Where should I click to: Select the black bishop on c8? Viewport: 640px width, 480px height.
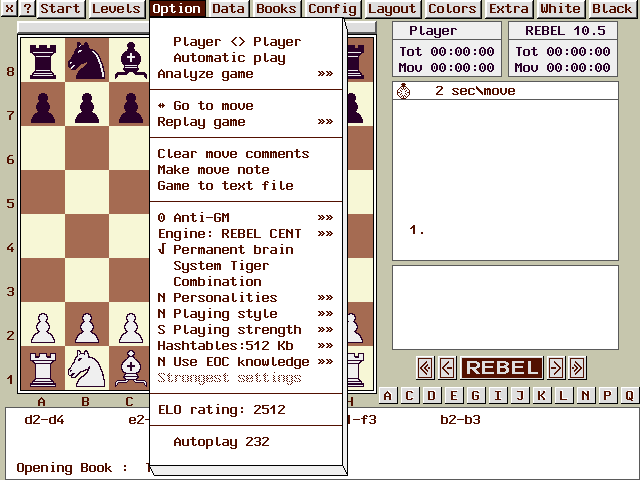(131, 60)
